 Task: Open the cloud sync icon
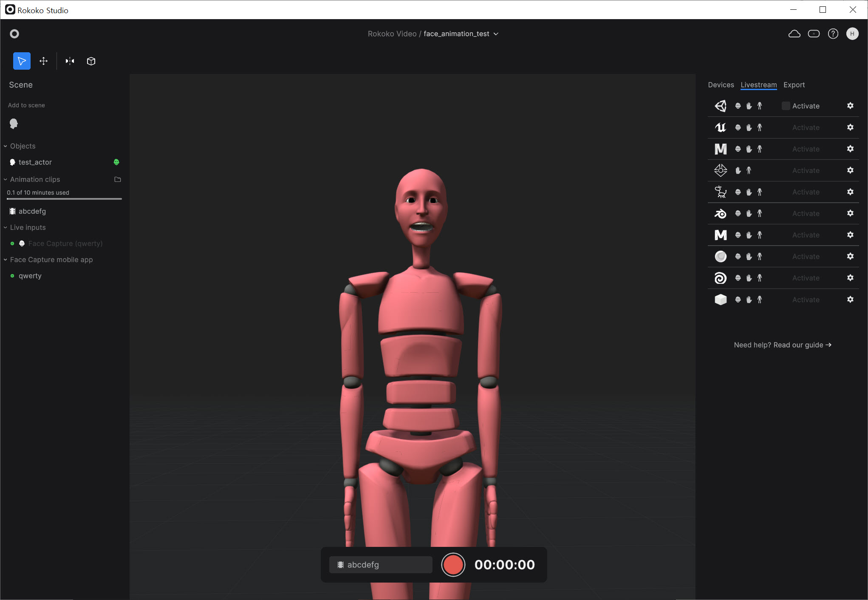click(794, 34)
